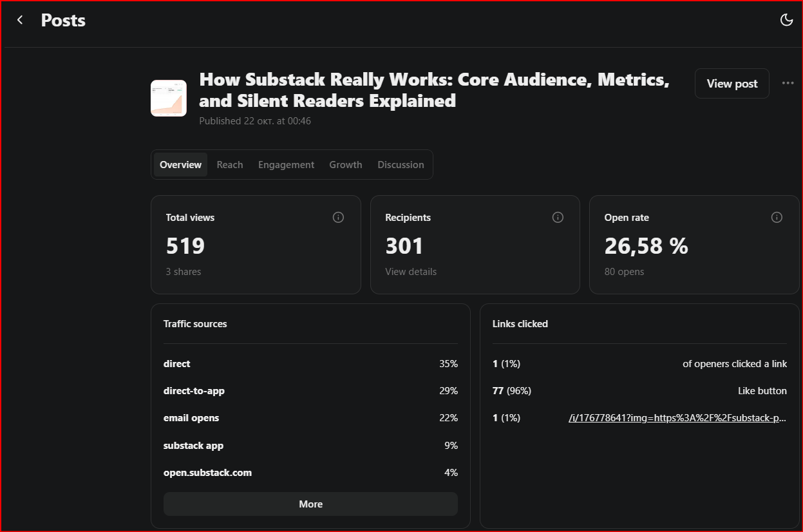Click the 35% direct percentage
Image resolution: width=803 pixels, height=532 pixels.
pyautogui.click(x=448, y=364)
